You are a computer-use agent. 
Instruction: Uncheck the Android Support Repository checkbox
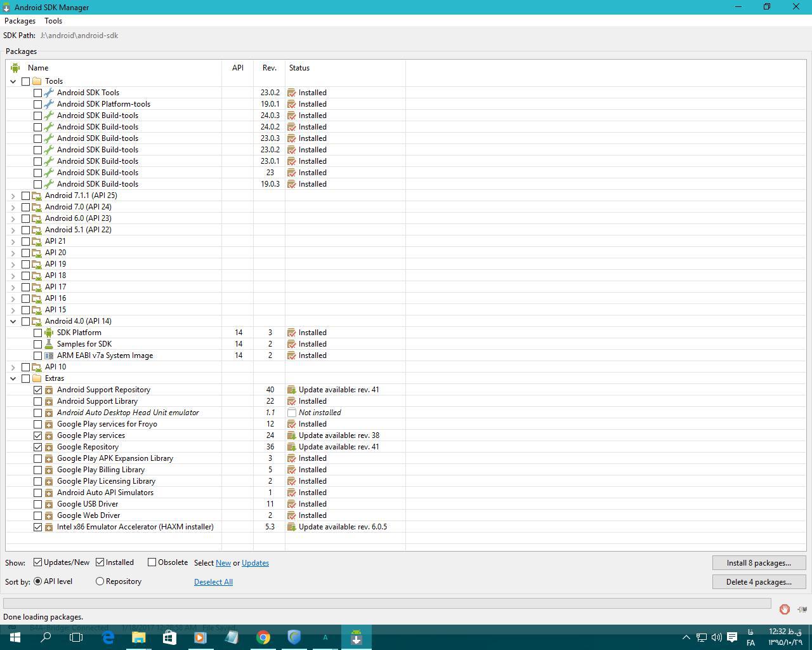(x=37, y=390)
